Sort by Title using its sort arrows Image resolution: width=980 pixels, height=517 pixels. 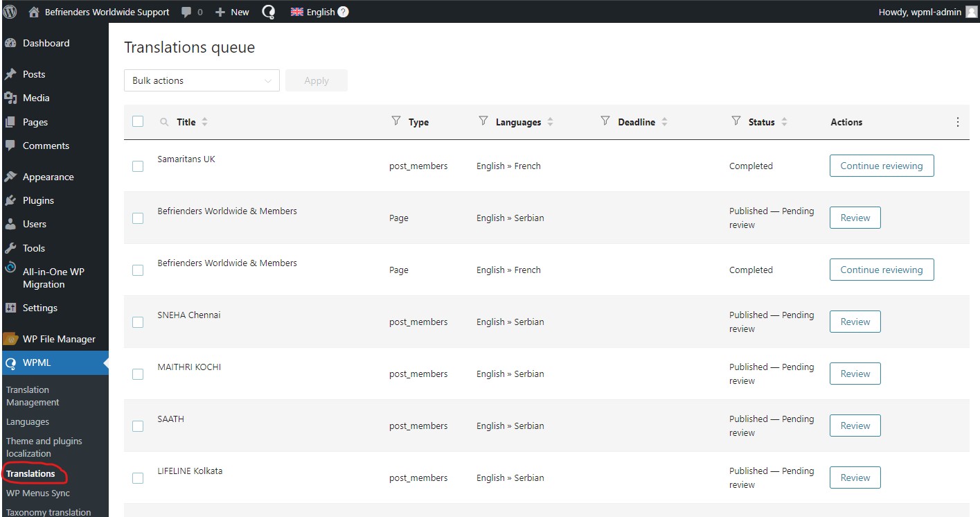[205, 122]
